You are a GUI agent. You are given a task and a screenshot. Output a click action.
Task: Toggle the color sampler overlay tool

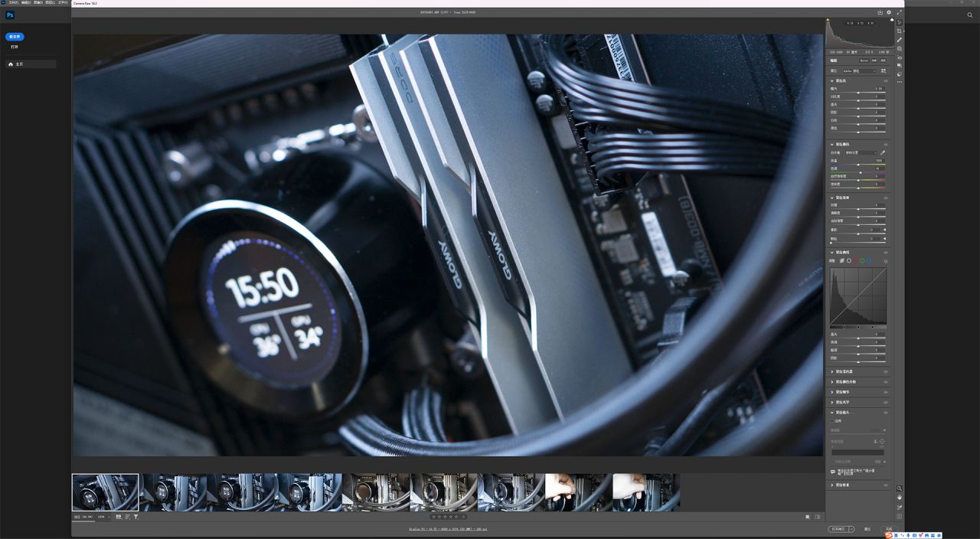click(x=900, y=508)
